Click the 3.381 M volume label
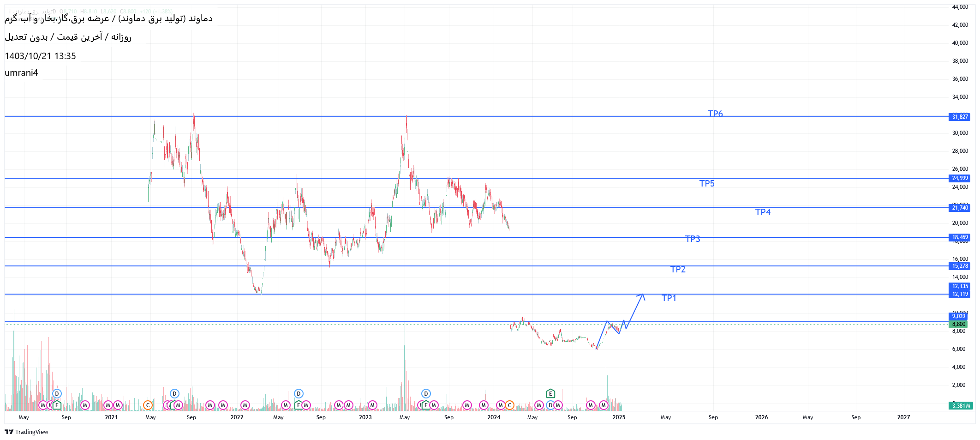The image size is (980, 440). 961,406
